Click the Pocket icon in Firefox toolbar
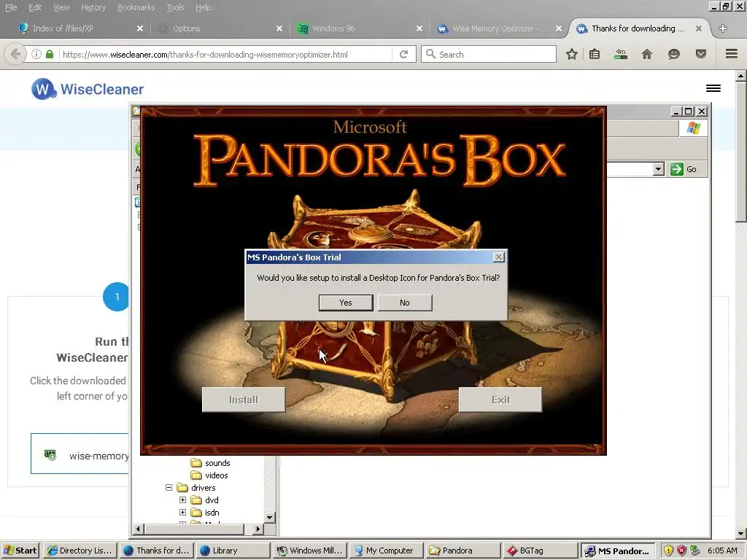747x560 pixels. point(700,54)
